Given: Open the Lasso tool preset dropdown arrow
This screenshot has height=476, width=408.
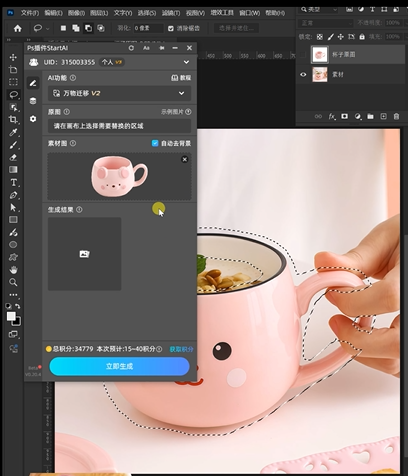Looking at the screenshot, I should [x=48, y=29].
